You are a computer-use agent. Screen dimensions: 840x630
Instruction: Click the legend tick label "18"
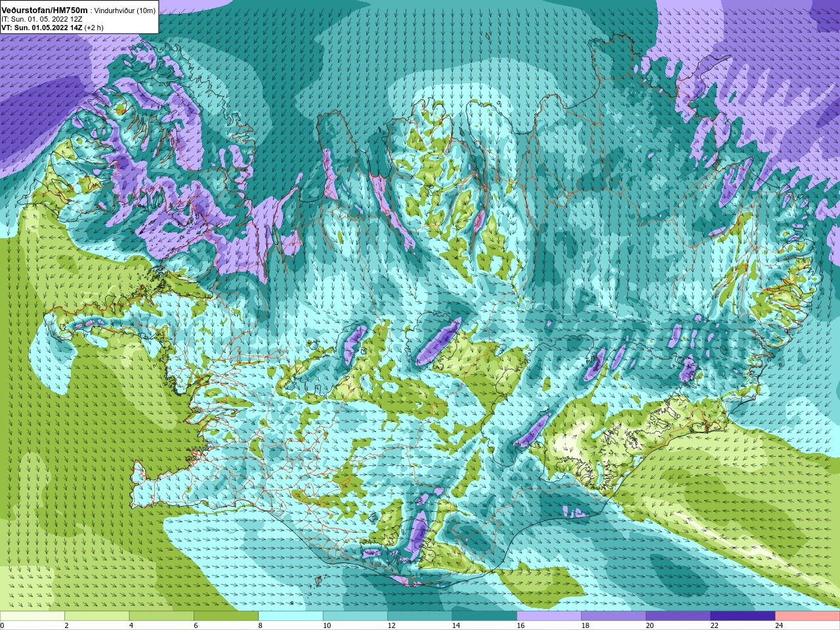pyautogui.click(x=585, y=626)
